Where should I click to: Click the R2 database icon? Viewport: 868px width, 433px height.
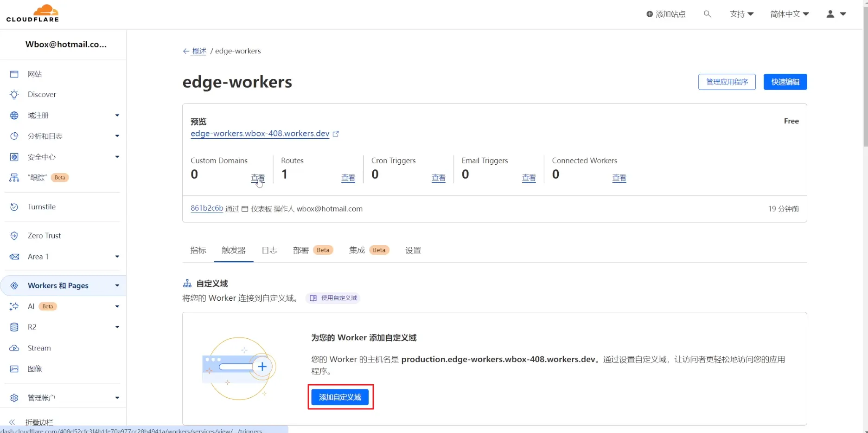click(x=14, y=327)
